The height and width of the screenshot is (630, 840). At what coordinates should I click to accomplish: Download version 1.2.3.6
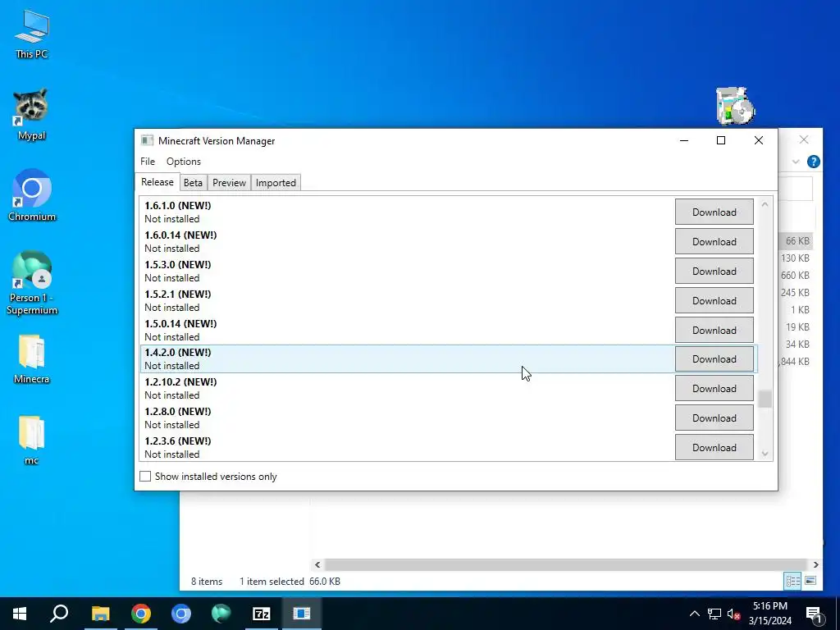pos(714,447)
